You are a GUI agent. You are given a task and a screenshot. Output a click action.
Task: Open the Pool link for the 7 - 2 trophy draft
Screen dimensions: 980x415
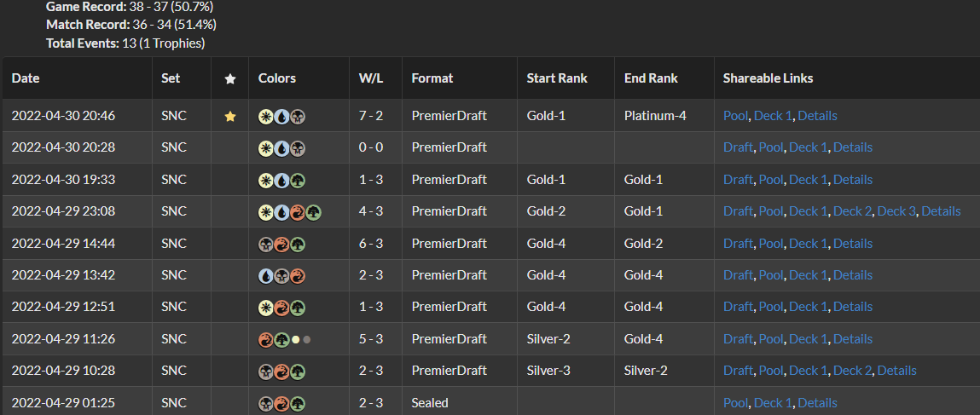click(x=735, y=115)
